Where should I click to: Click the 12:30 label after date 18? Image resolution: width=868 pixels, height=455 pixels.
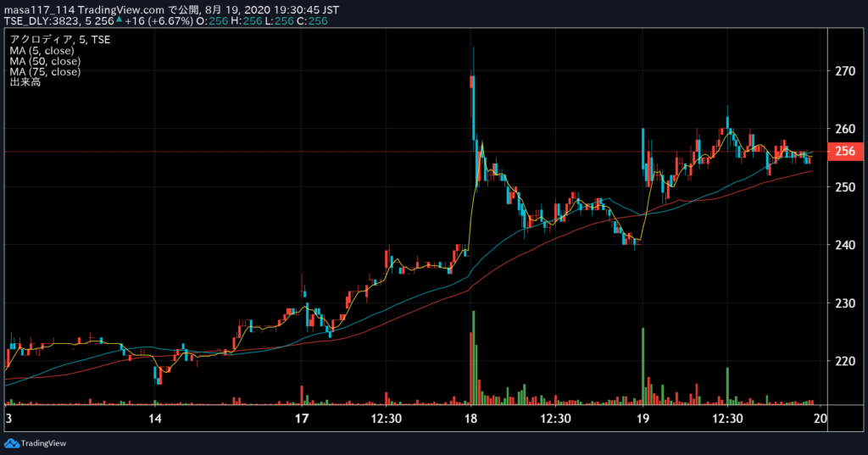click(x=555, y=419)
